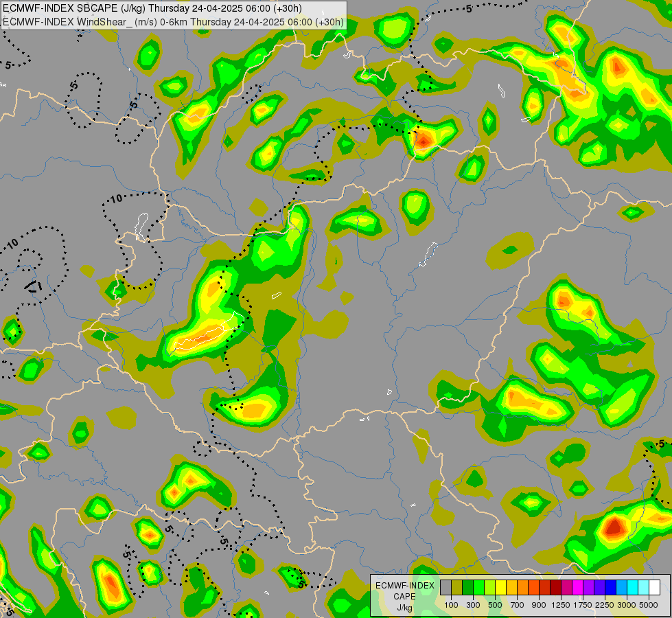The image size is (672, 618).
Task: Click the pure yellow legend swatch
Action: (x=501, y=587)
